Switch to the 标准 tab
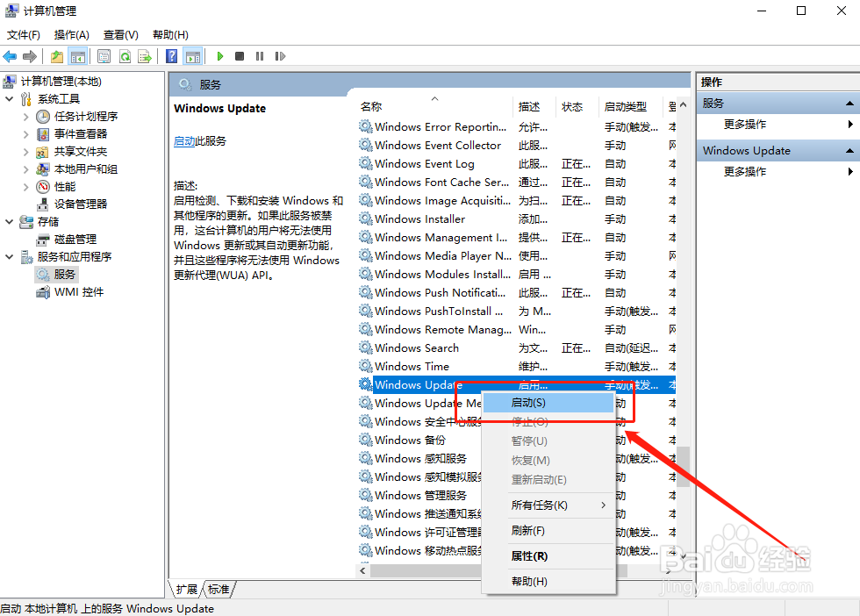 [x=219, y=589]
